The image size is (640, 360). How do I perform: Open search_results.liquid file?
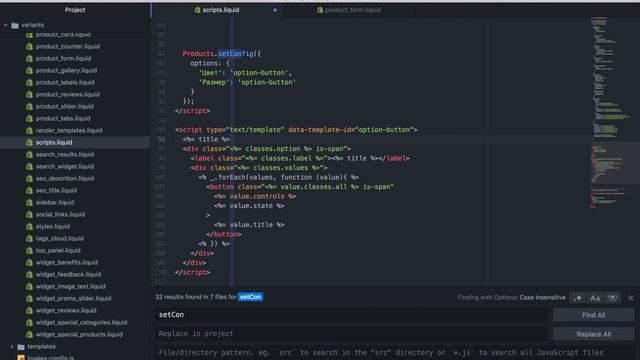click(x=65, y=154)
